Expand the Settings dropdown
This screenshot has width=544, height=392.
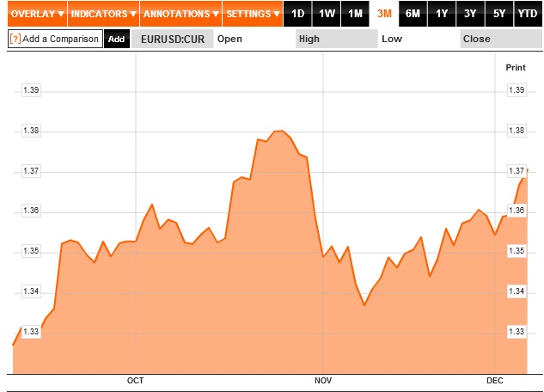253,14
